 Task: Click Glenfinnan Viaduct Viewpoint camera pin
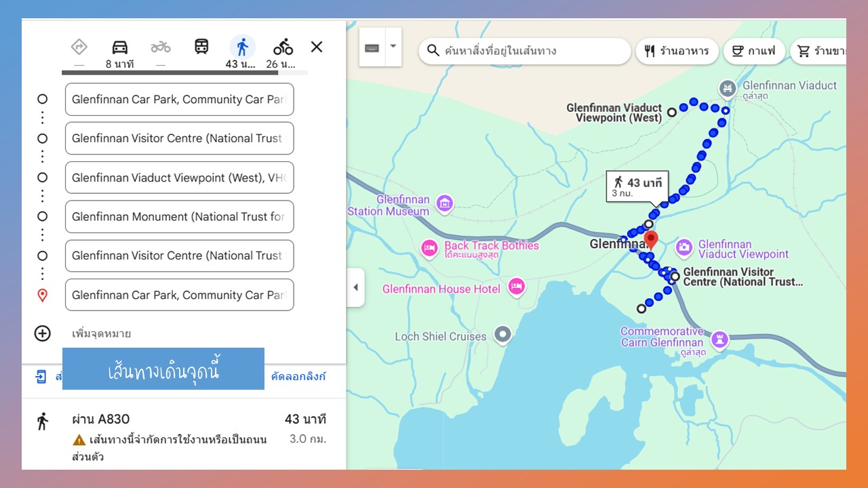(x=684, y=247)
